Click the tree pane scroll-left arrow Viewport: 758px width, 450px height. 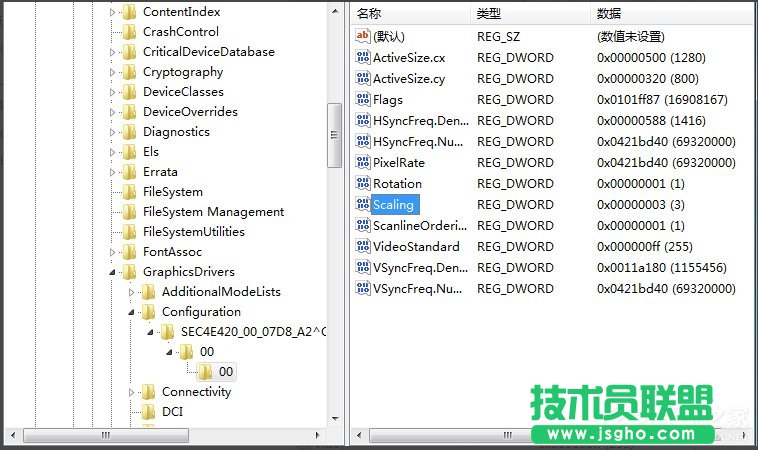pos(13,435)
